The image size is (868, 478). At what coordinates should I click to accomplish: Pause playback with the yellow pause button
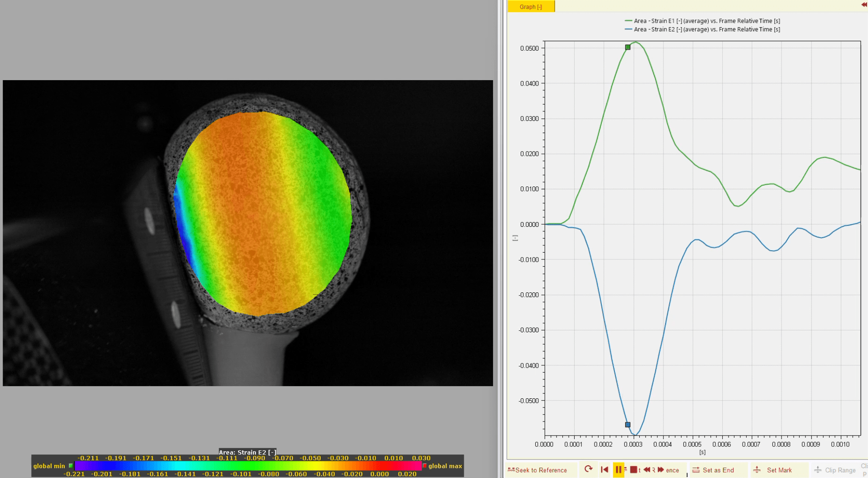619,469
